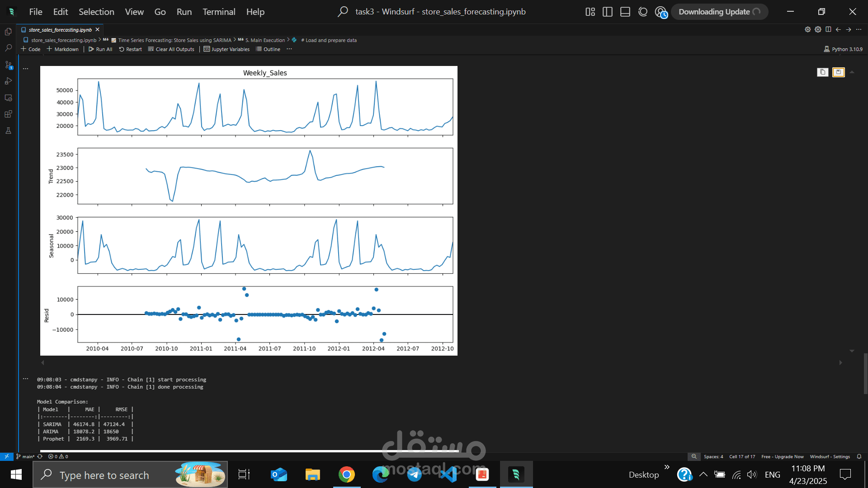868x488 pixels.
Task: Click the vertical editor scrollbar
Action: (x=865, y=373)
